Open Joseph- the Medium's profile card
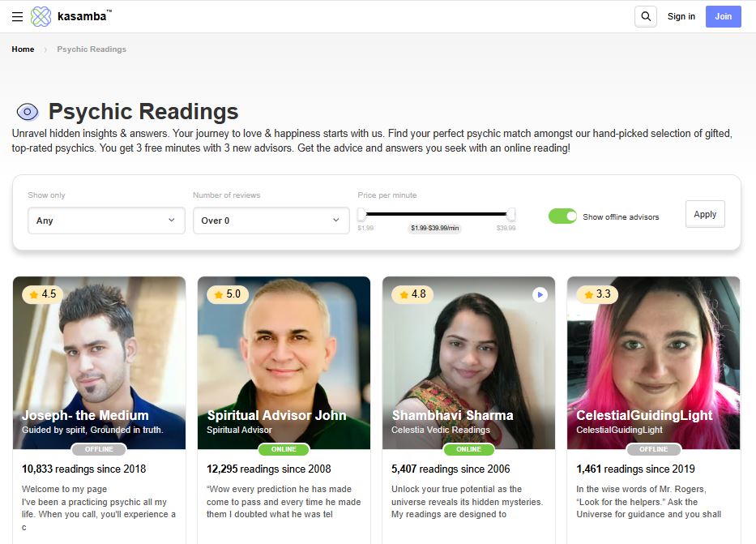 [x=100, y=410]
